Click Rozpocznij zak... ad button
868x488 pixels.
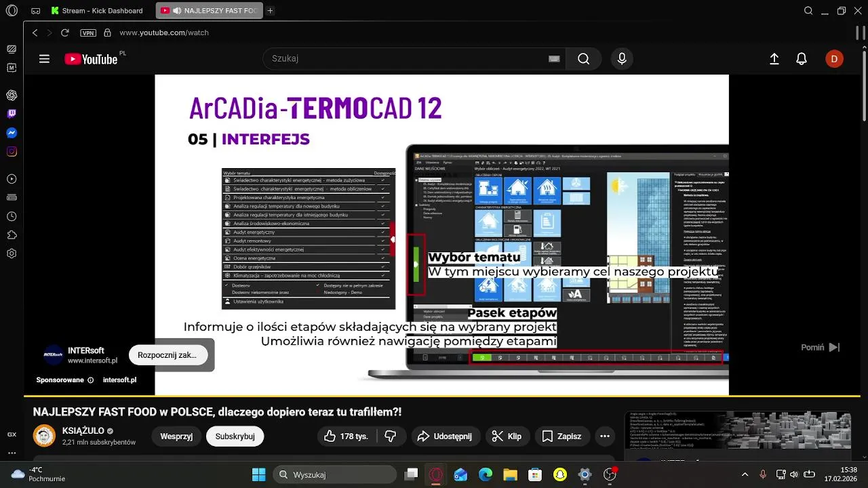coord(167,354)
